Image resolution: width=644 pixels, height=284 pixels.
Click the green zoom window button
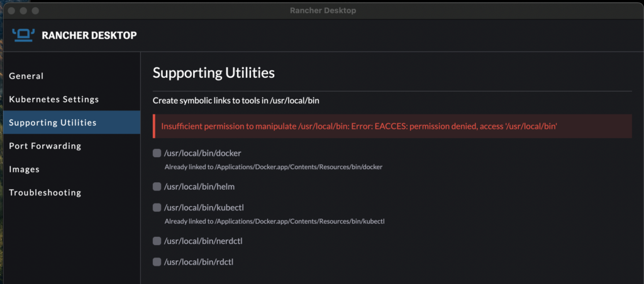click(35, 11)
